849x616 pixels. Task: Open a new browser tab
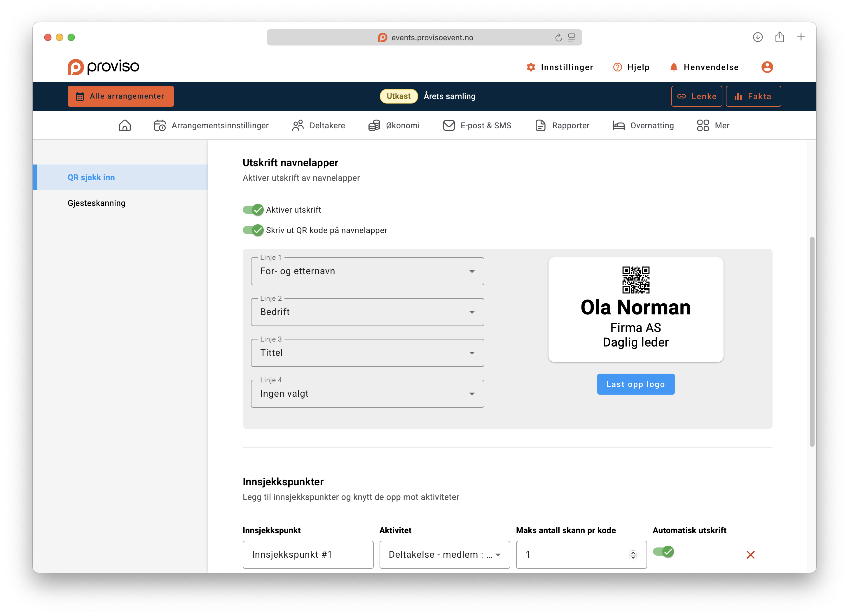pos(801,37)
